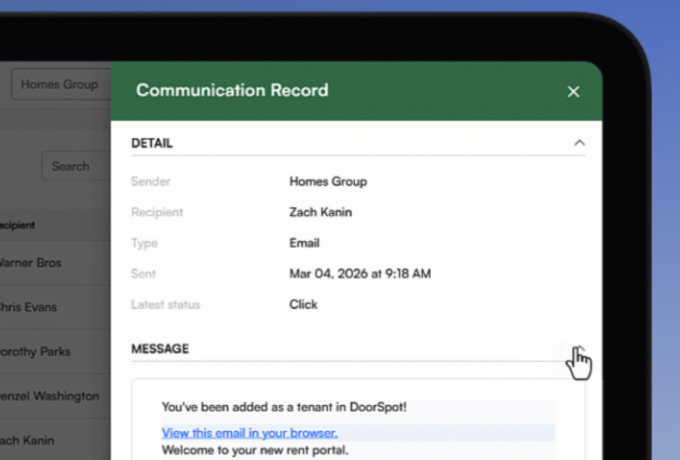680x460 pixels.
Task: Open the Homes Group dropdown
Action: pyautogui.click(x=60, y=85)
